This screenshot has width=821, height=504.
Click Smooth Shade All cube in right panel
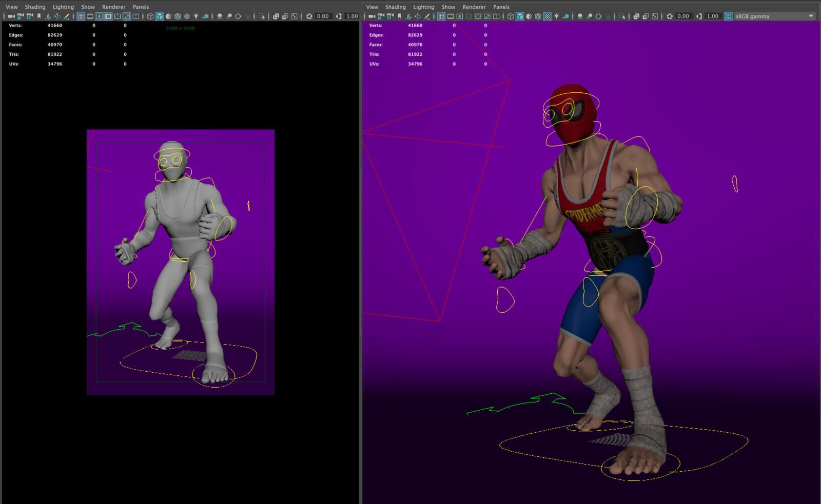pyautogui.click(x=520, y=16)
